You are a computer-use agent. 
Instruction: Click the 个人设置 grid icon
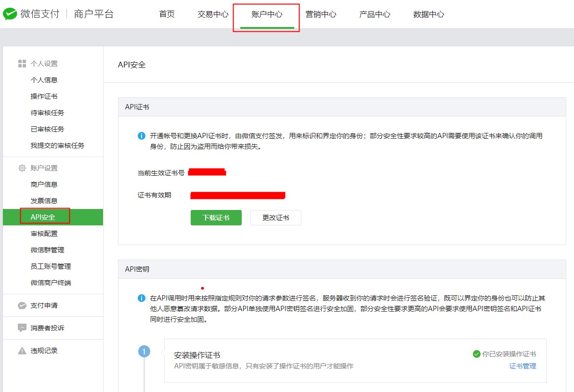tap(22, 64)
